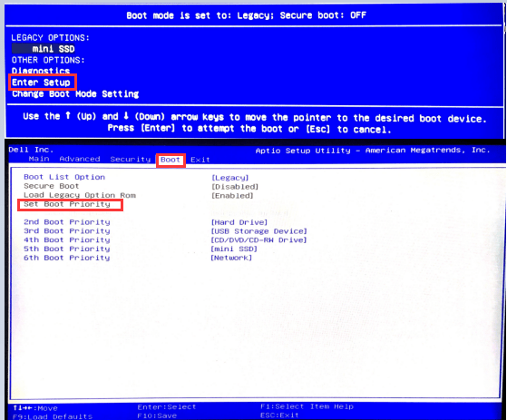Select mini SSD legacy boot option

coord(44,49)
